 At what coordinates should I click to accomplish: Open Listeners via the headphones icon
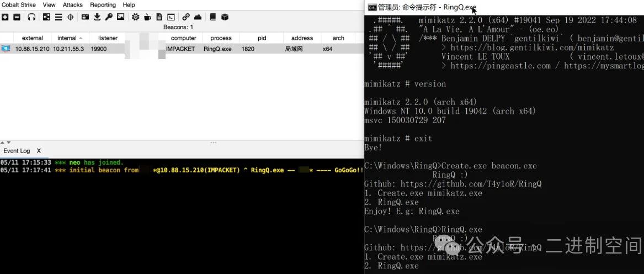pyautogui.click(x=31, y=17)
